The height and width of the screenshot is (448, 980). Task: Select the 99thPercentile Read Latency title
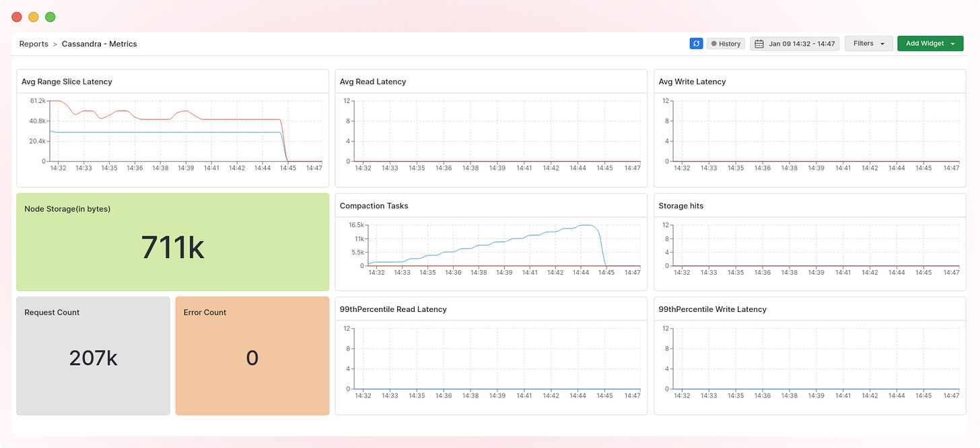393,309
